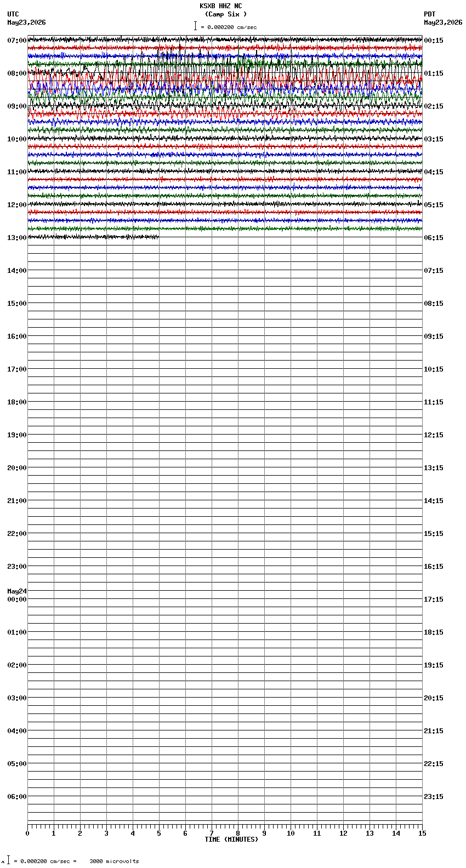Click the 02:00 UTC row label

pyautogui.click(x=17, y=665)
